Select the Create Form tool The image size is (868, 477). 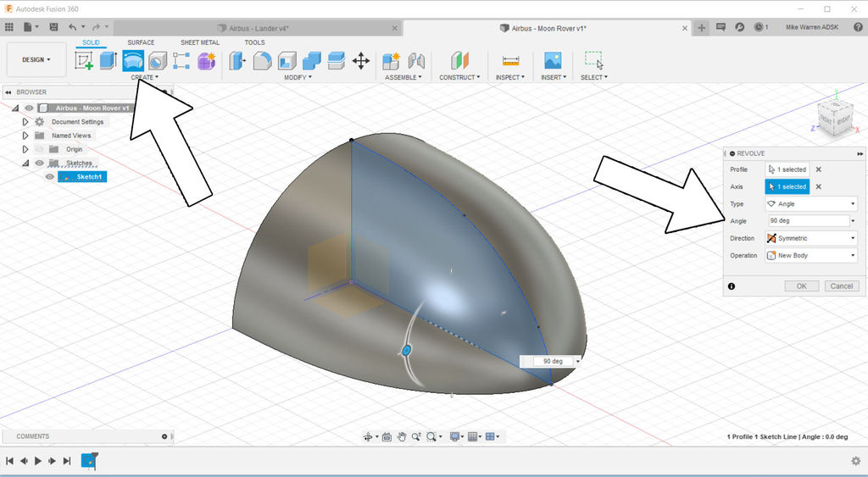click(x=207, y=60)
